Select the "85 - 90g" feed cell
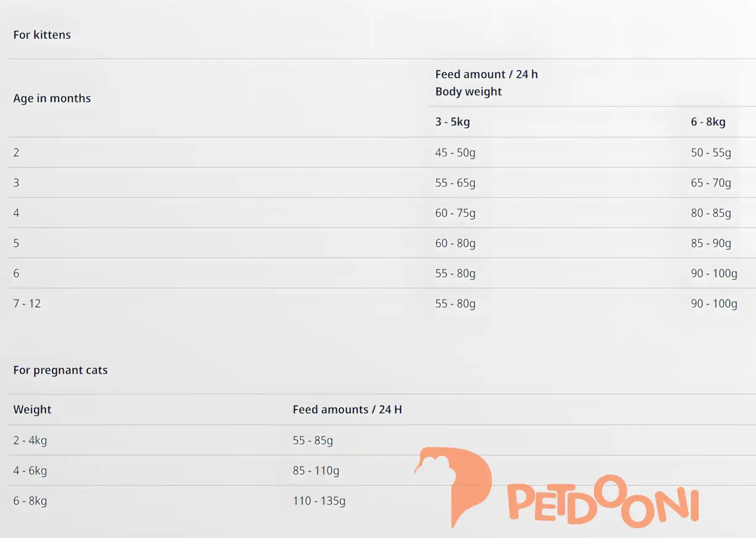Viewport: 756px width, 538px height. (x=710, y=243)
